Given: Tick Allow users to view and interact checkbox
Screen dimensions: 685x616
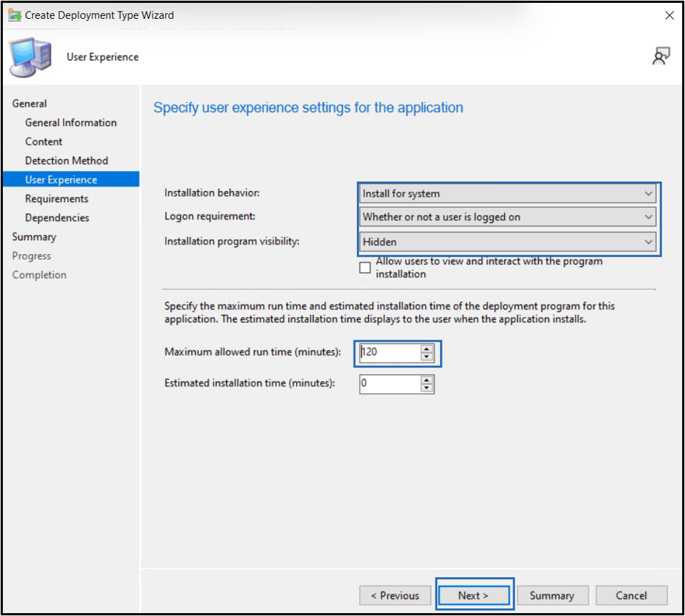Looking at the screenshot, I should pos(365,267).
